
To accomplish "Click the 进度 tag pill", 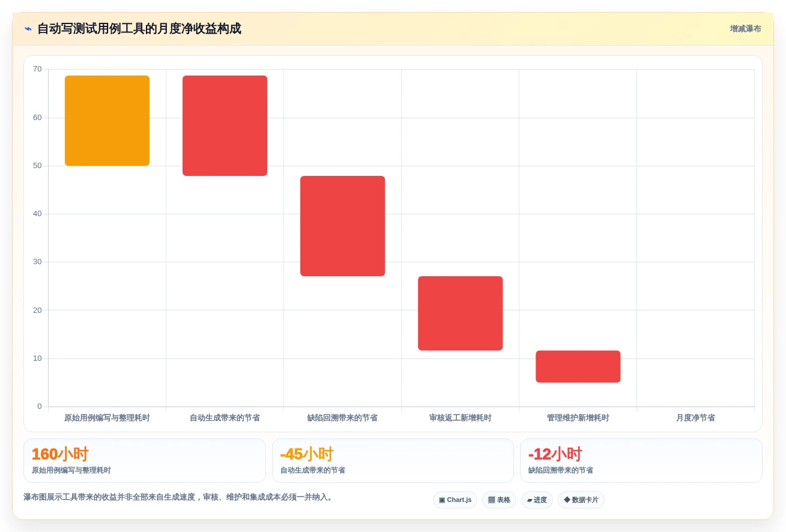I will tap(537, 500).
